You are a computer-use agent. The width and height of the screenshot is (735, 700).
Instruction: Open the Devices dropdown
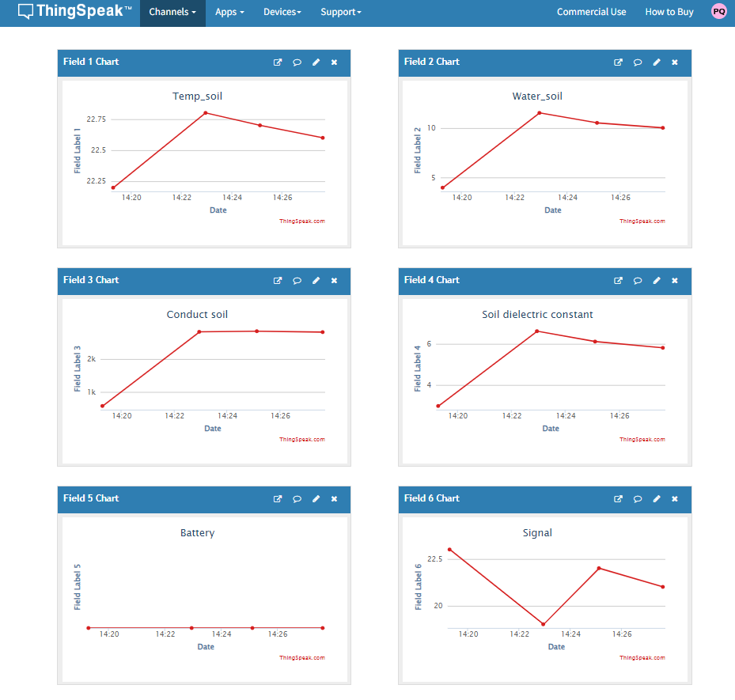pyautogui.click(x=282, y=12)
